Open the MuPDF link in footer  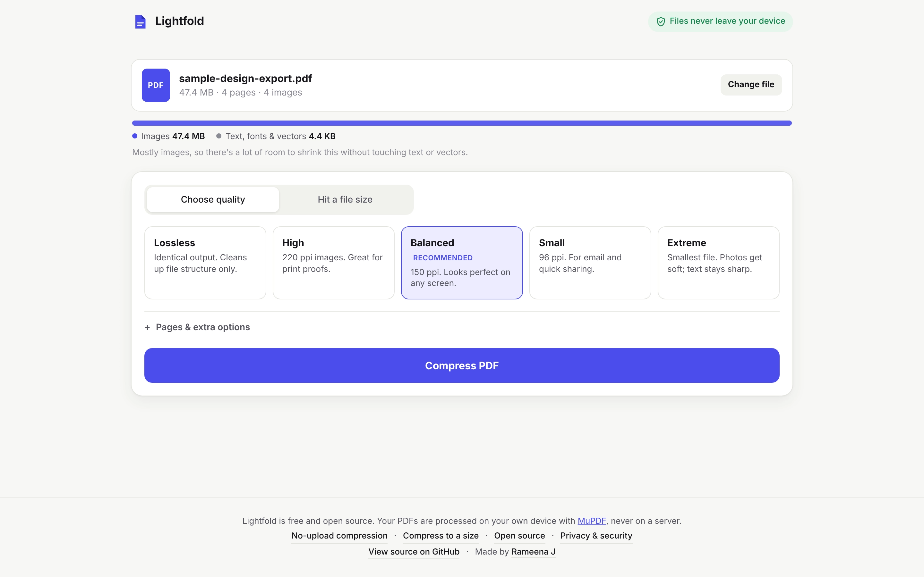point(592,521)
